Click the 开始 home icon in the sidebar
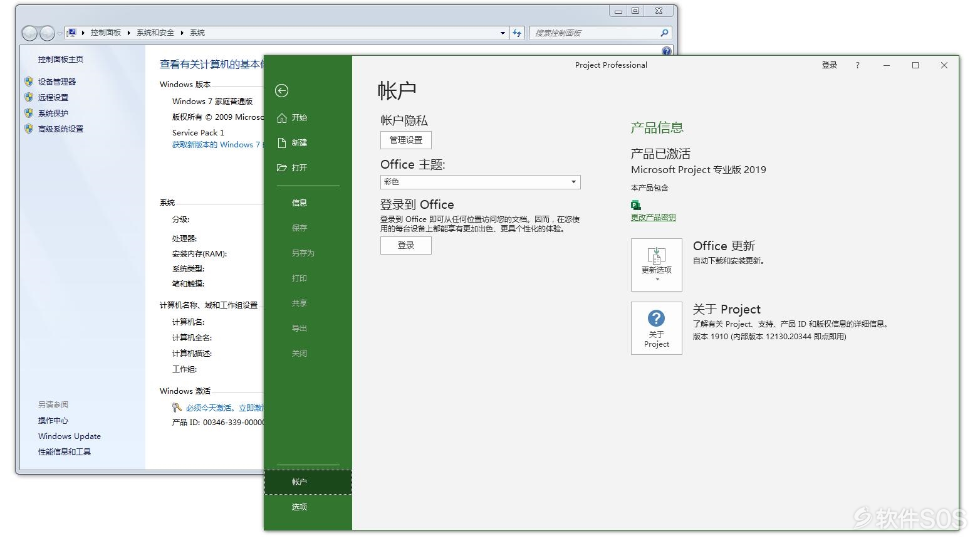Image resolution: width=980 pixels, height=538 pixels. click(282, 118)
